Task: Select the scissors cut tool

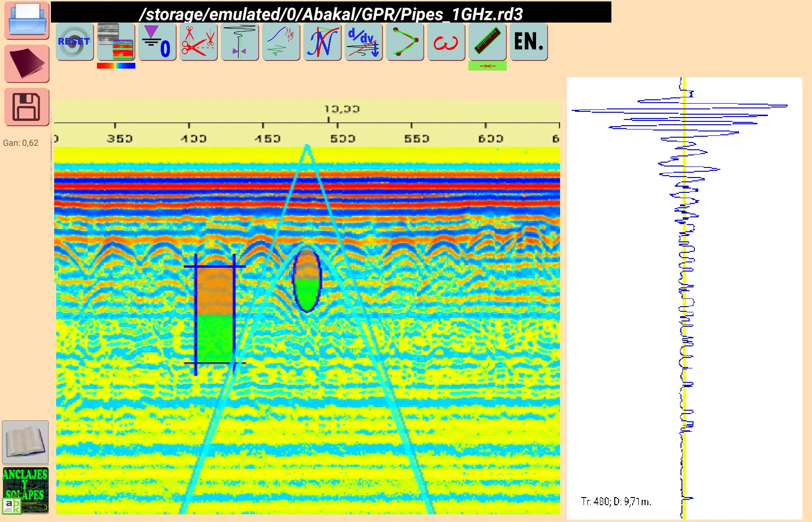Action: (x=198, y=42)
